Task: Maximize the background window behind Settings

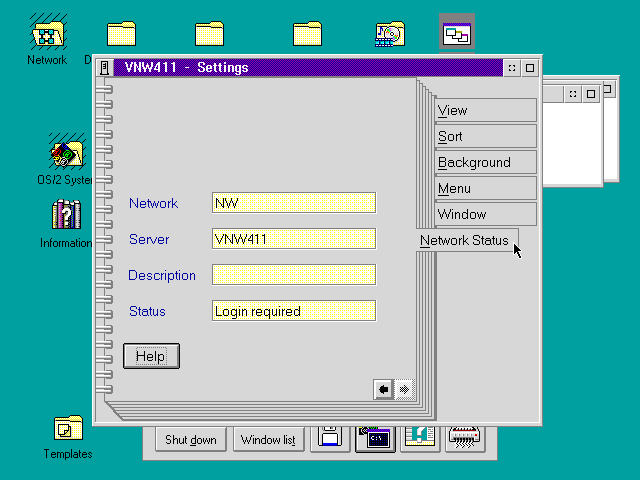Action: pos(591,94)
